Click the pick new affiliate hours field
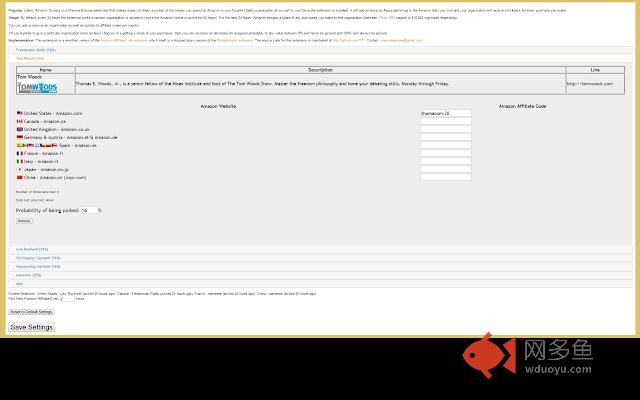The image size is (640, 400). pos(67,299)
